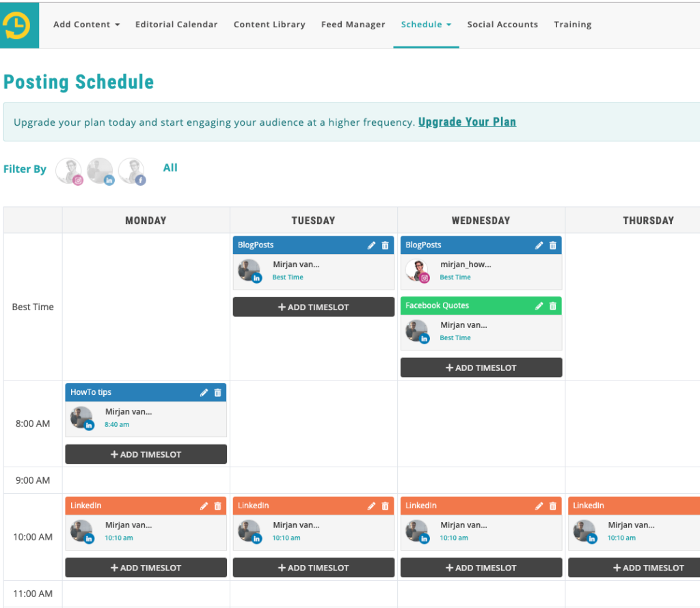The image size is (700, 608).
Task: Click the Upgrade Your Plan link
Action: pos(467,122)
